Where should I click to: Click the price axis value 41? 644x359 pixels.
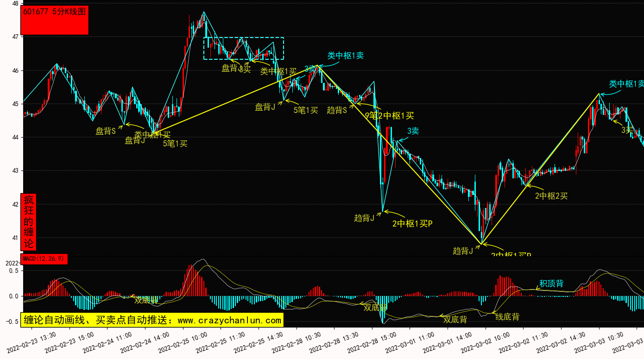point(15,238)
